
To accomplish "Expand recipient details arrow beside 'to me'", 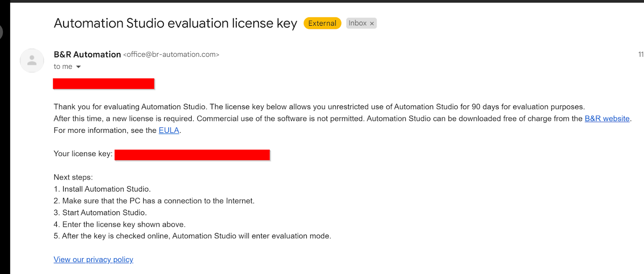I will (78, 67).
